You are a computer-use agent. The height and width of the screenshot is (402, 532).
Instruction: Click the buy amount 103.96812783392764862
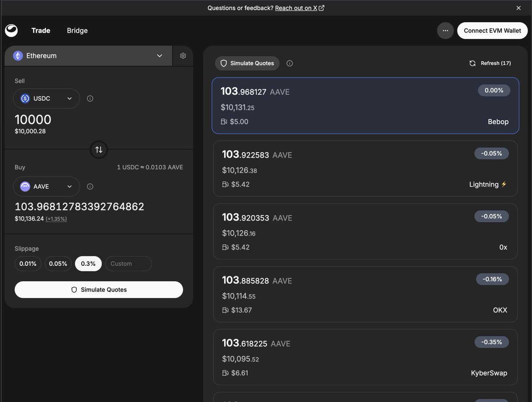(x=79, y=207)
